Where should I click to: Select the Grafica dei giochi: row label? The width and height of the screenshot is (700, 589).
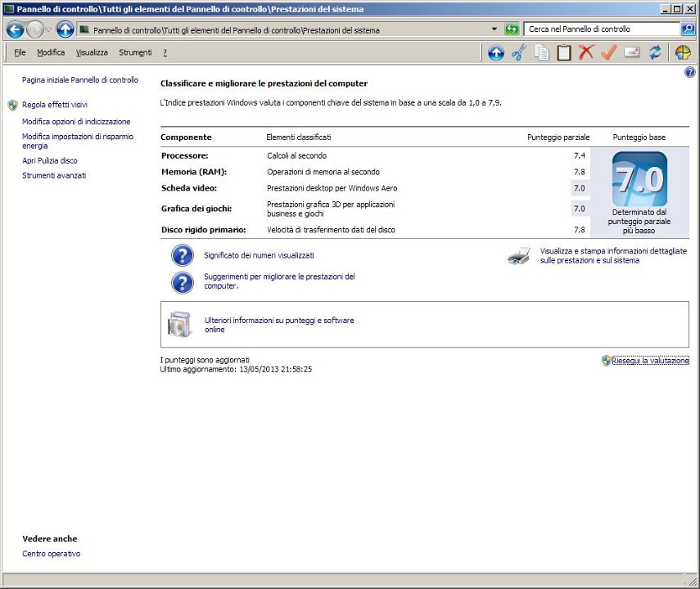tap(196, 209)
